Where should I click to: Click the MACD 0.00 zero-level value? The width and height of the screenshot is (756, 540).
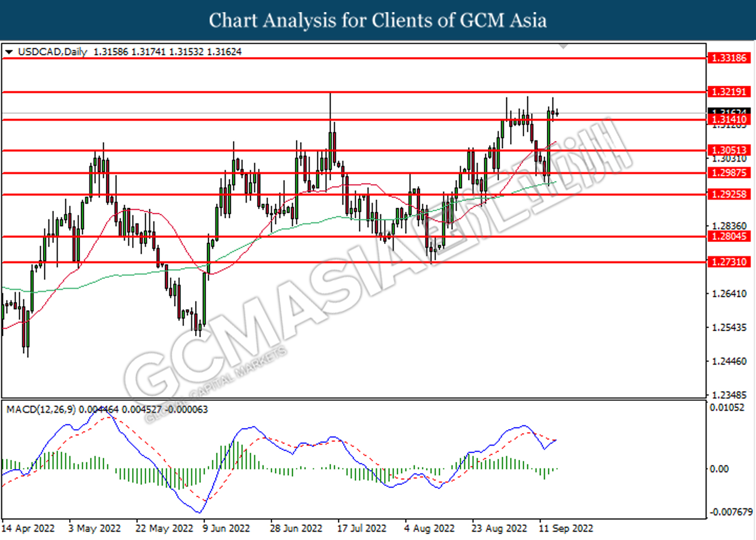click(719, 469)
